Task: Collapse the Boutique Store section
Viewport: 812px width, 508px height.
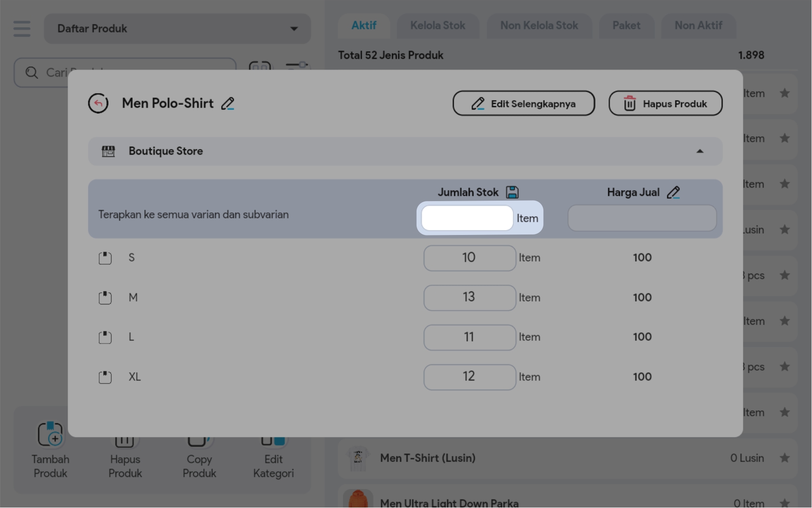Action: click(700, 151)
